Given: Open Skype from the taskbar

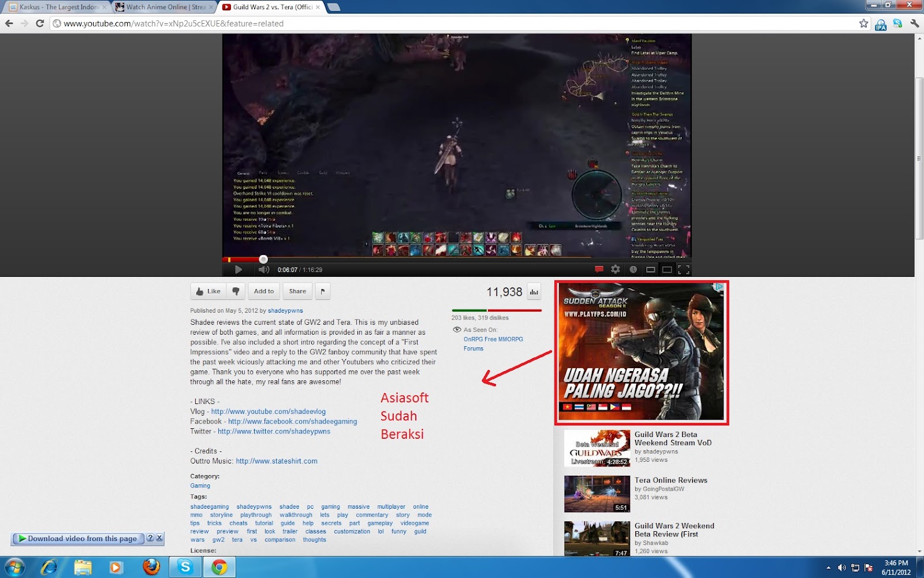Looking at the screenshot, I should tap(185, 567).
